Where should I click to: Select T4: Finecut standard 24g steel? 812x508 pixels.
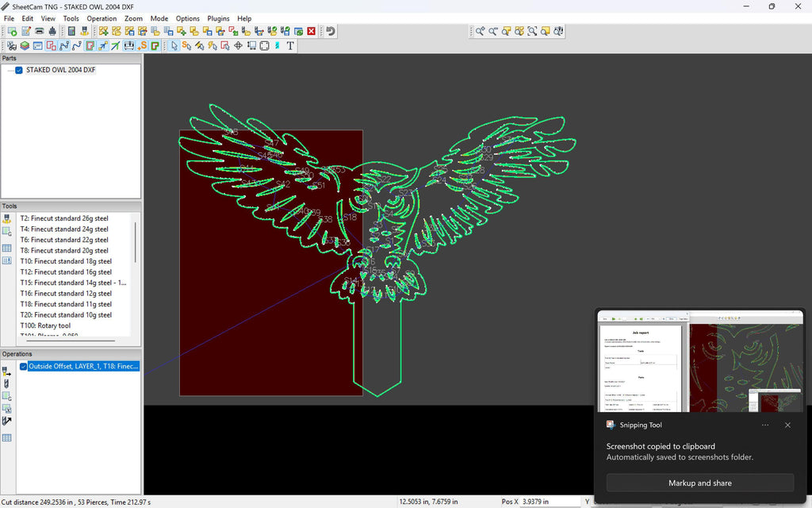point(64,229)
